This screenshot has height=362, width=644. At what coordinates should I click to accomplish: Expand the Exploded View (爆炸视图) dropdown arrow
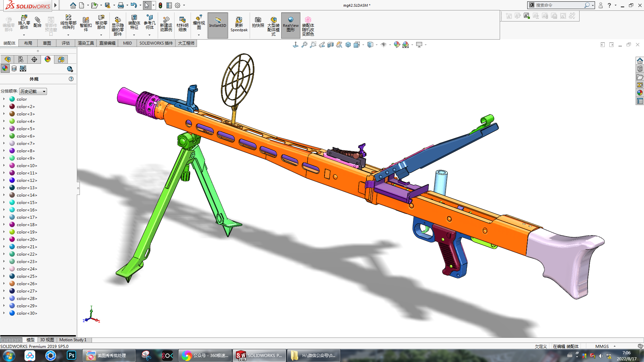[x=199, y=35]
